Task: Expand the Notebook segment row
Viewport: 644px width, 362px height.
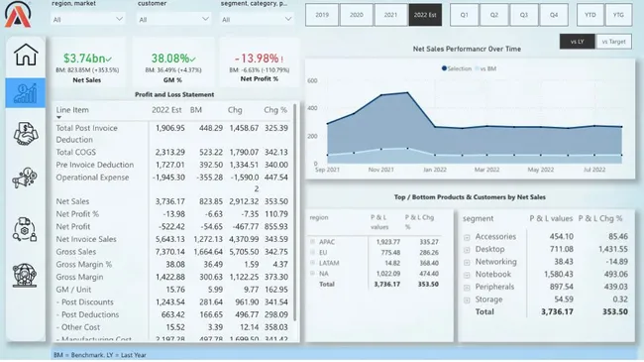Action: point(467,275)
